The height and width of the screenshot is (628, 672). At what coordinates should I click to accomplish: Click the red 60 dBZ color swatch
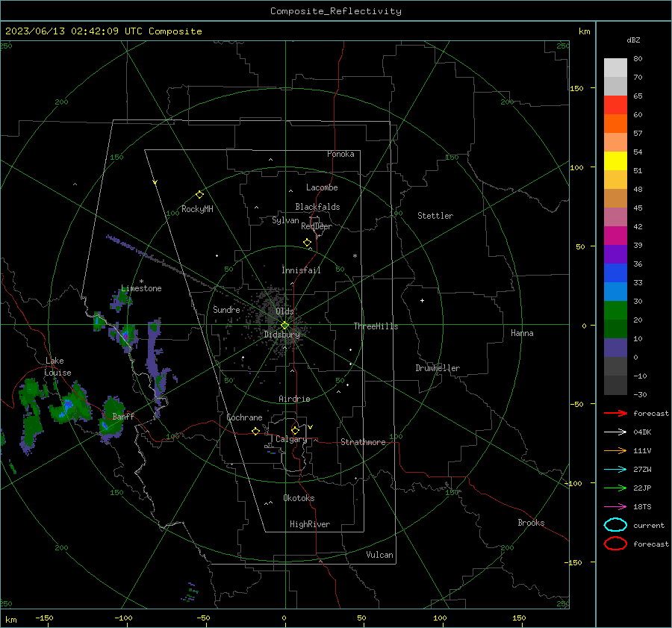tap(615, 105)
